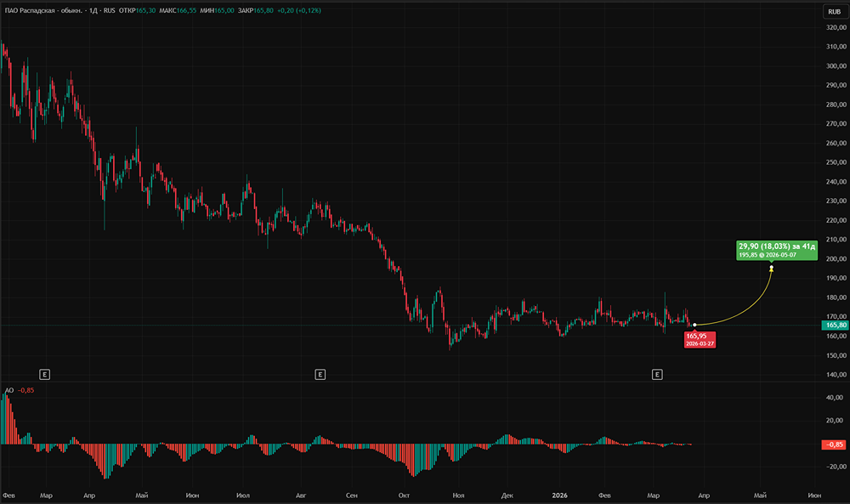Screen dimensions: 850x504
Task: Select the red 165,95 2026-03-27 price label
Action: click(700, 340)
